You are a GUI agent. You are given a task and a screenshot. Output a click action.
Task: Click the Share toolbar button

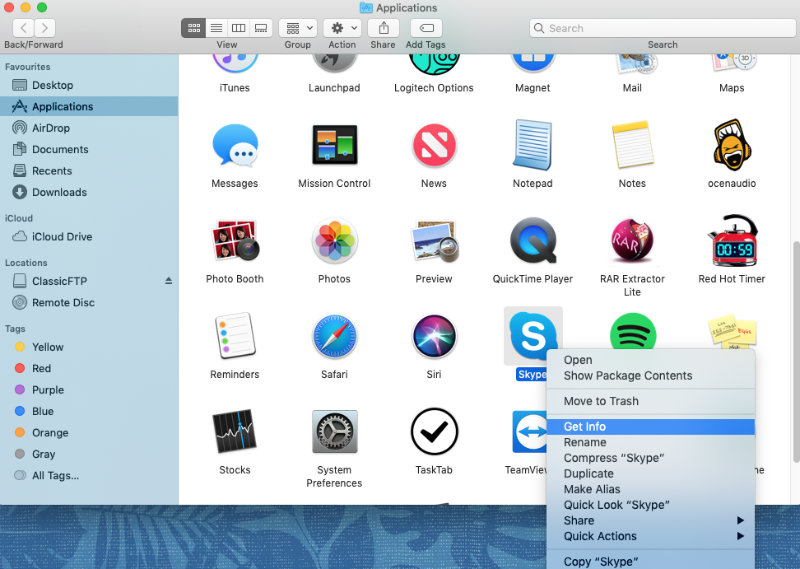click(x=384, y=28)
